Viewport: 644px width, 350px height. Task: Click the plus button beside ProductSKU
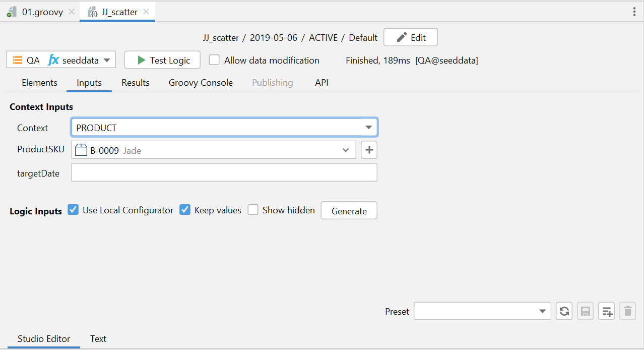coord(369,150)
